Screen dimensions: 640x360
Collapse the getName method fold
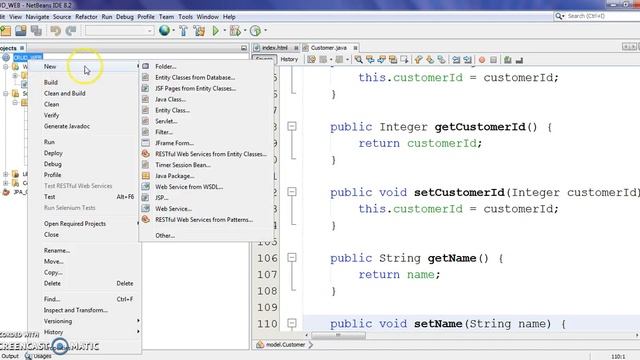tap(292, 258)
